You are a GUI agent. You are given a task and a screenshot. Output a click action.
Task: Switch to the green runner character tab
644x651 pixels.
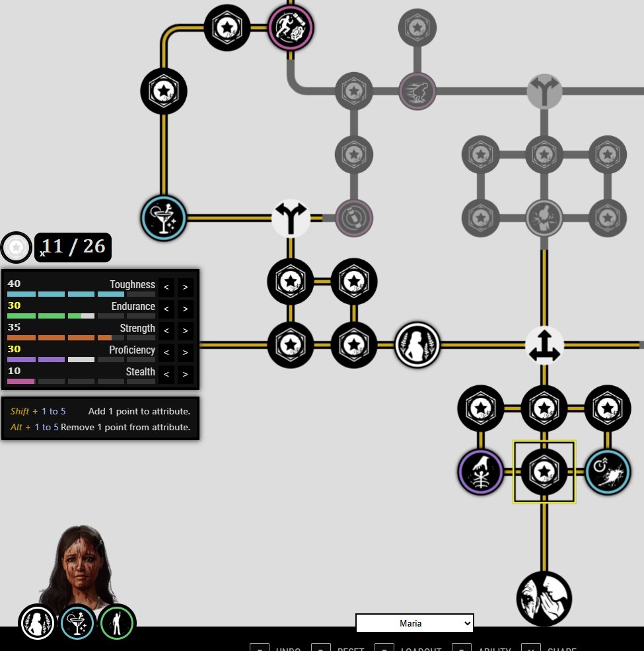click(117, 622)
